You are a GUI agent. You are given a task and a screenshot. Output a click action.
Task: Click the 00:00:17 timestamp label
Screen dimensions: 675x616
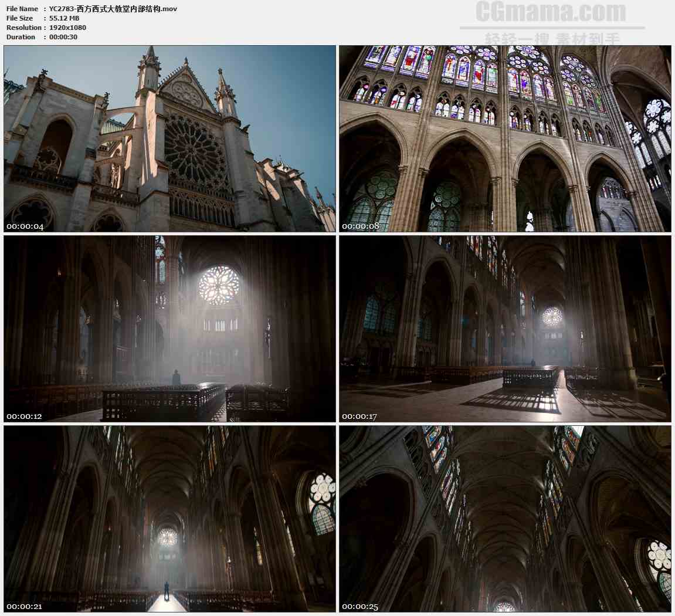359,417
